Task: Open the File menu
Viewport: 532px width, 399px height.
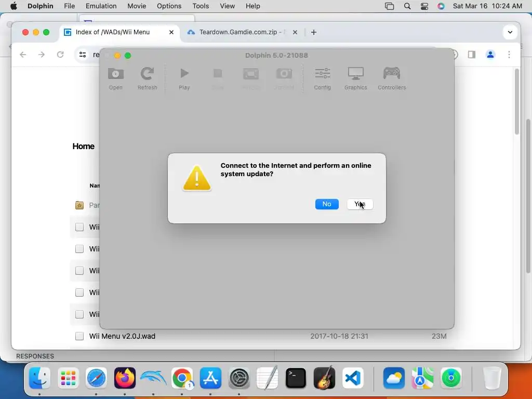Action: 69,6
